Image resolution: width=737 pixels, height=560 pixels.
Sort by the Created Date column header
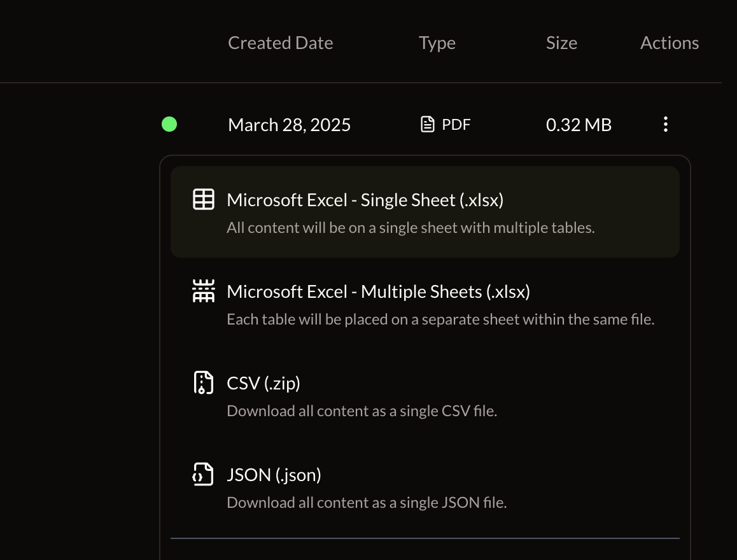pyautogui.click(x=280, y=43)
